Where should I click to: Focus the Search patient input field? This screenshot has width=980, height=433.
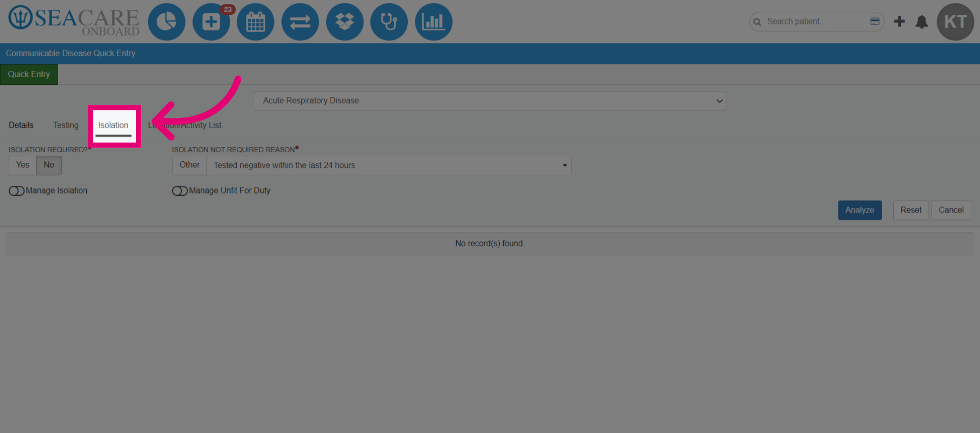point(816,21)
